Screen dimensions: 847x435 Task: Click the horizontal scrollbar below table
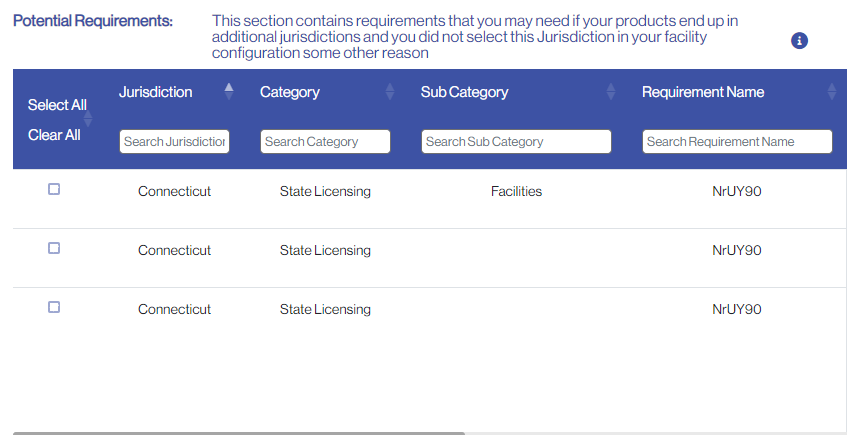(240, 433)
